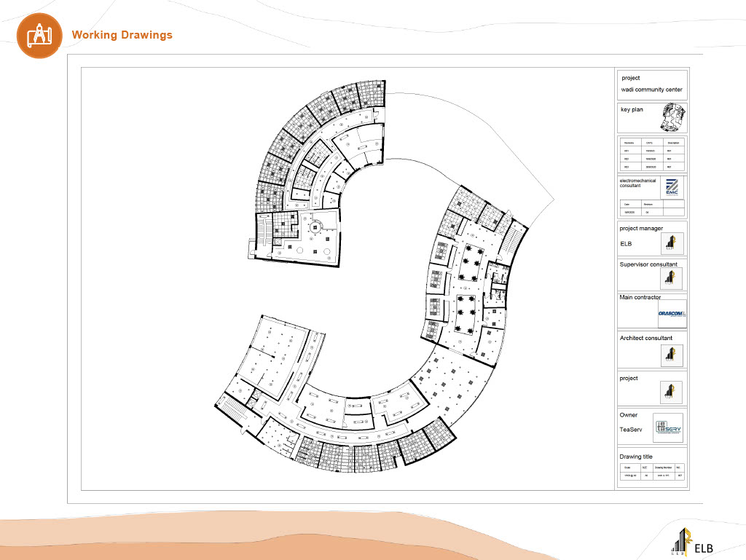
Task: Toggle the key plan preview visibility
Action: click(x=672, y=117)
